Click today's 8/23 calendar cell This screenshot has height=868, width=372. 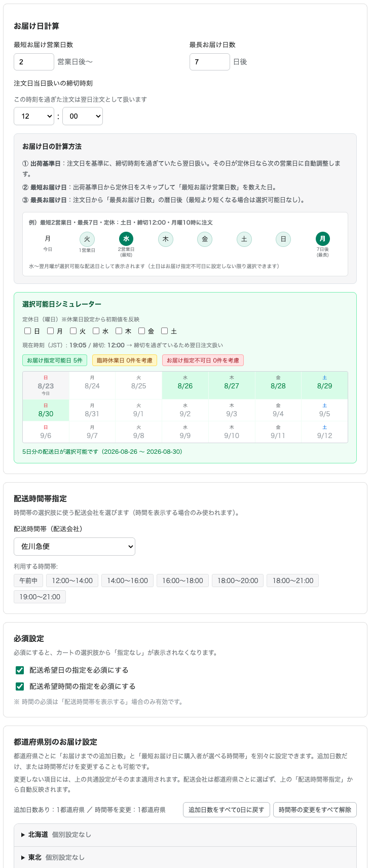pos(46,385)
